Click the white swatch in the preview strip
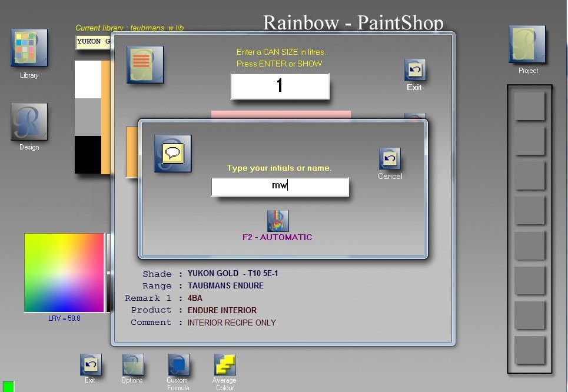Image resolution: width=568 pixels, height=392 pixels. (88, 79)
